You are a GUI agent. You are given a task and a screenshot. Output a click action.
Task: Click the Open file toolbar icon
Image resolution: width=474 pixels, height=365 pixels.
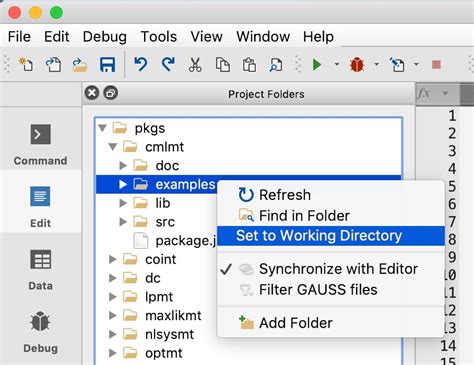point(53,64)
